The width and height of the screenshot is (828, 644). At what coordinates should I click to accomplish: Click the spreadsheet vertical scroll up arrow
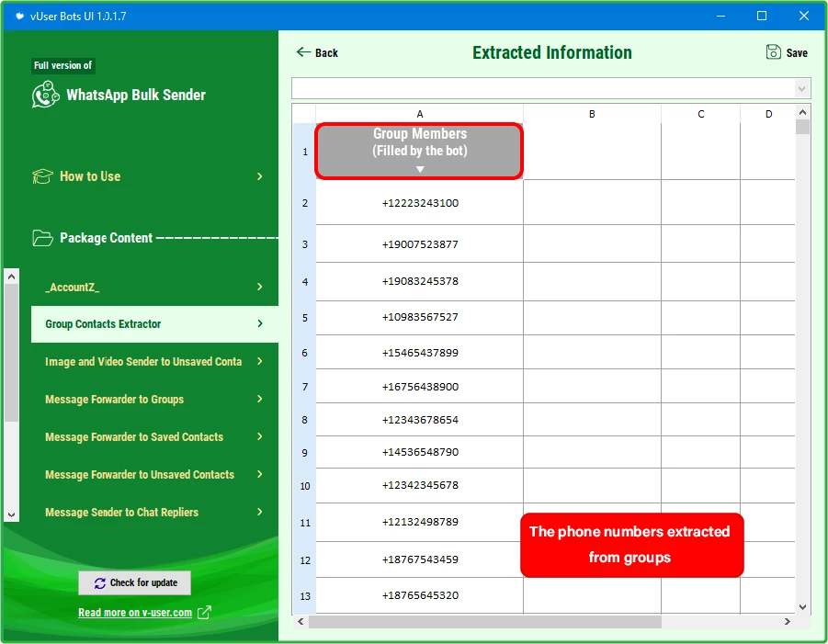pos(802,112)
